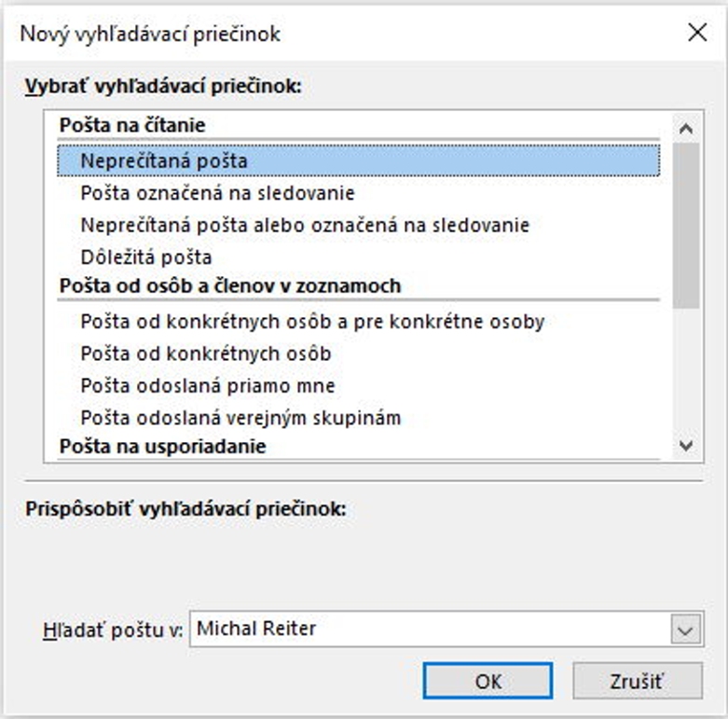This screenshot has width=728, height=719.
Task: Click the Pošta na usporiadanie group header
Action: [x=162, y=446]
